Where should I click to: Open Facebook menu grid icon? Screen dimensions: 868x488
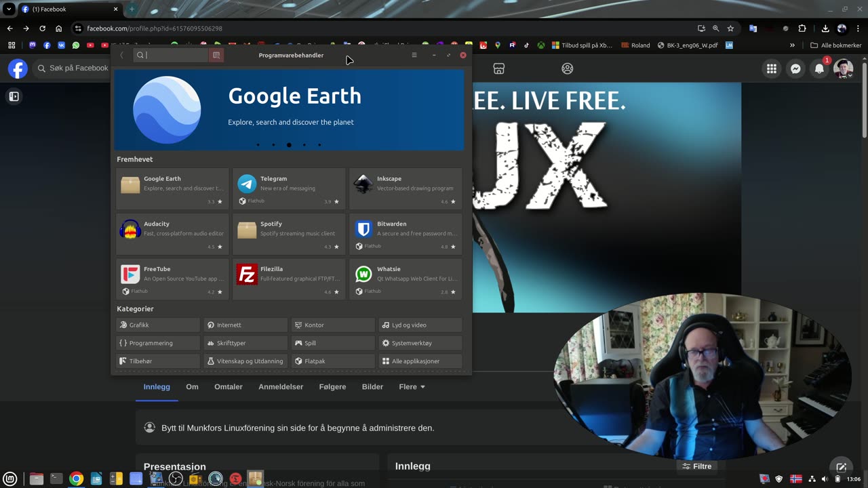(772, 68)
